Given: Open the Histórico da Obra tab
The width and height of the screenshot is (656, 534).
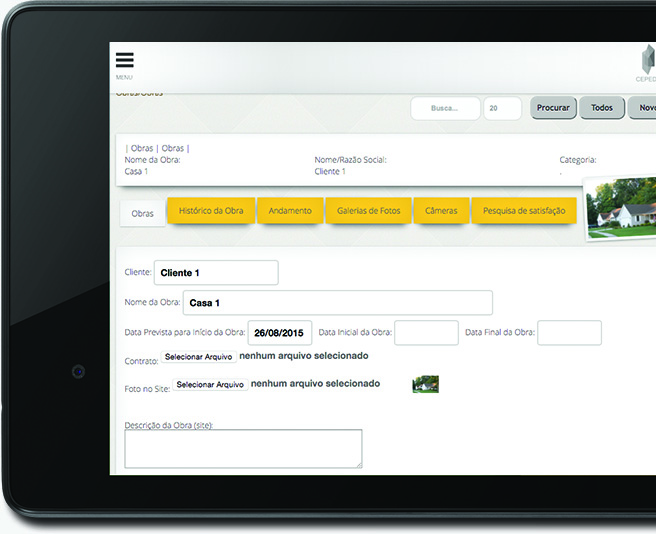Looking at the screenshot, I should [211, 211].
